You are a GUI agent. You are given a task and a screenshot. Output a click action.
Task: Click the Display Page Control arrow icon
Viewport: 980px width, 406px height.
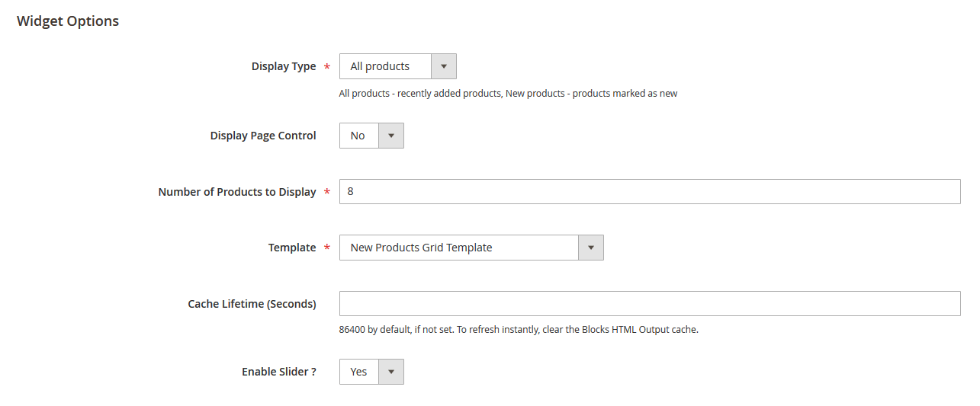click(x=391, y=136)
